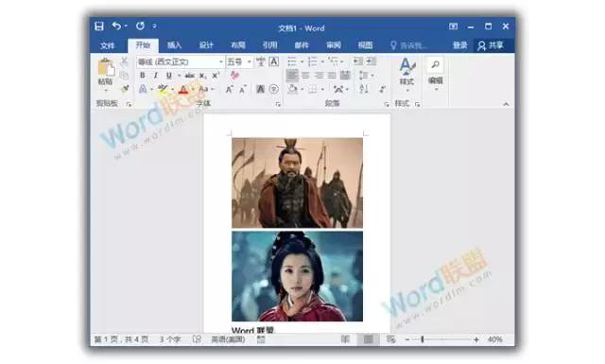This screenshot has height=364, width=605.
Task: Save the document from the quick access toolbar
Action: pyautogui.click(x=98, y=26)
